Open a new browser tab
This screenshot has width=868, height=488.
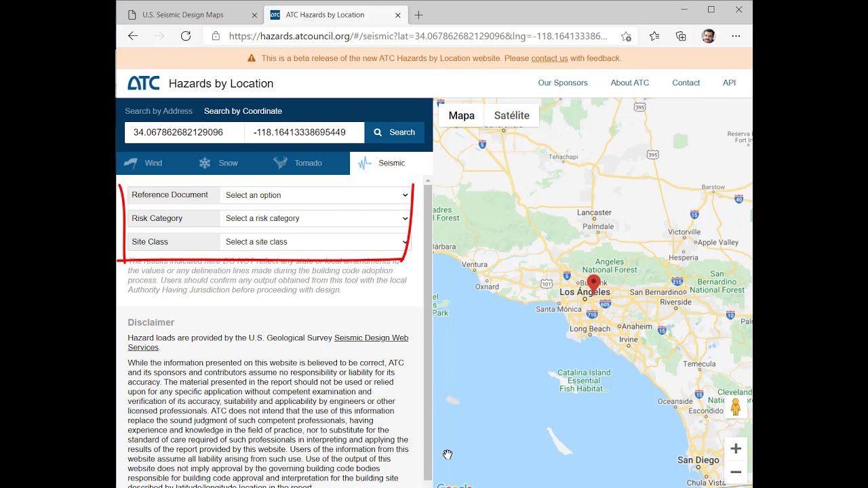[418, 15]
